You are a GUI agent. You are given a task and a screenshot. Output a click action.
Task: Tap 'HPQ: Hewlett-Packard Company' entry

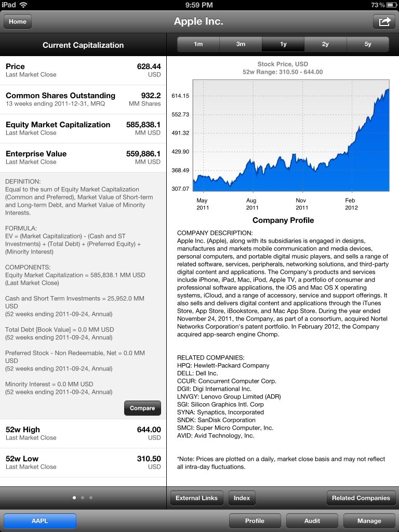coord(223,365)
